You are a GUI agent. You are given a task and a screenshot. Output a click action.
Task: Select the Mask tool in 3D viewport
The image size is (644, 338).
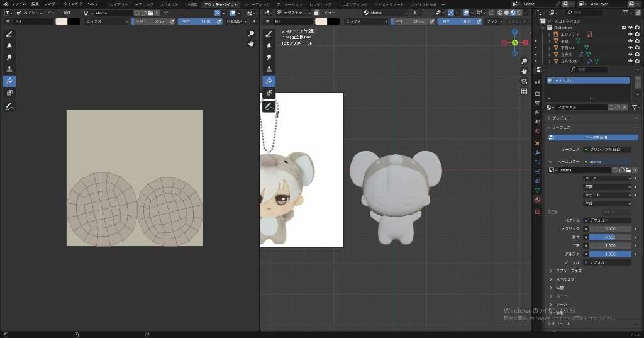click(x=269, y=93)
